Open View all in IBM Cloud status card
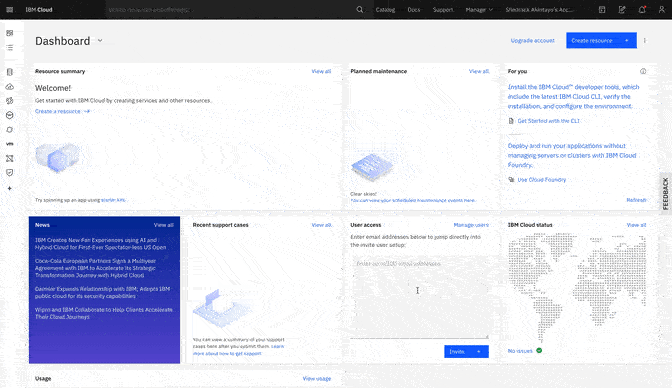This screenshot has width=672, height=388. (x=636, y=225)
